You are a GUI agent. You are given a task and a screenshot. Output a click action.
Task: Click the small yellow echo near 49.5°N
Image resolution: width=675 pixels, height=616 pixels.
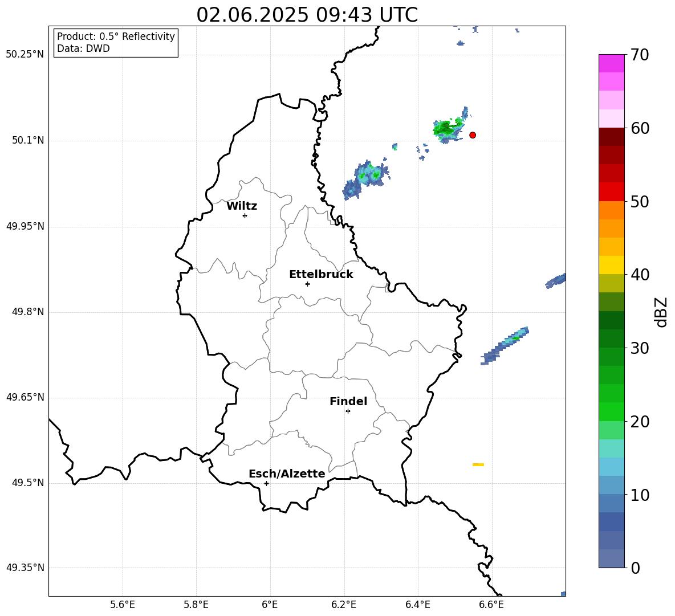click(478, 464)
